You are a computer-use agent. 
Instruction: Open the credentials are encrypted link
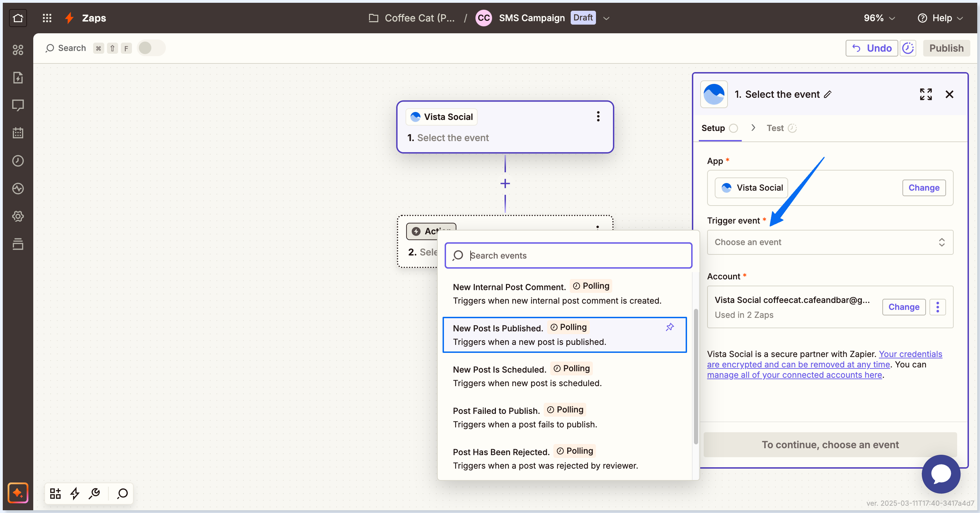pos(825,359)
